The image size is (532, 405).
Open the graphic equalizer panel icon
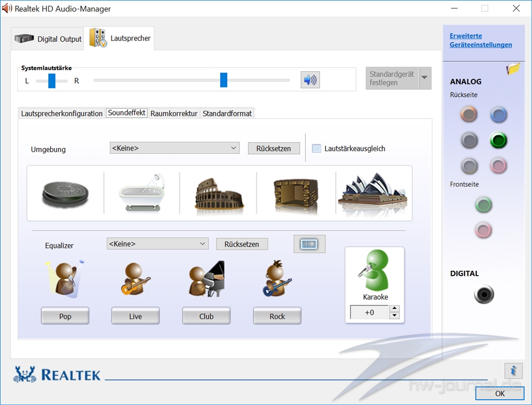(310, 244)
